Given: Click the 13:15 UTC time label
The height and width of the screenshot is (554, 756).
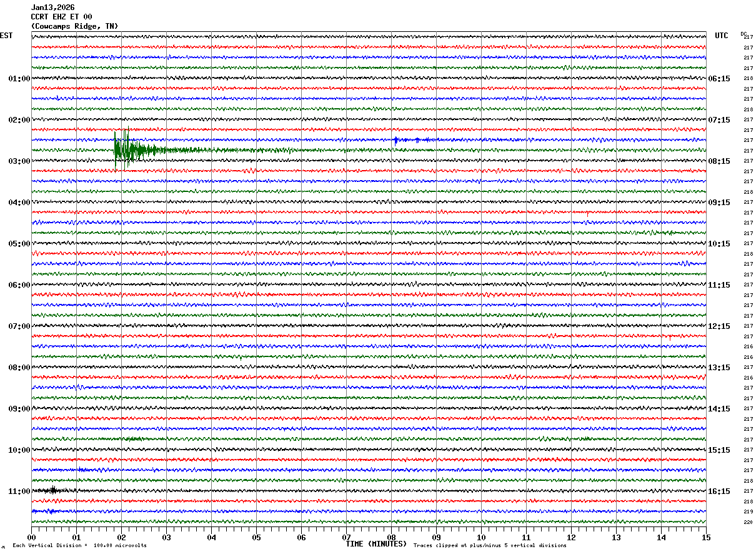Looking at the screenshot, I should (719, 368).
